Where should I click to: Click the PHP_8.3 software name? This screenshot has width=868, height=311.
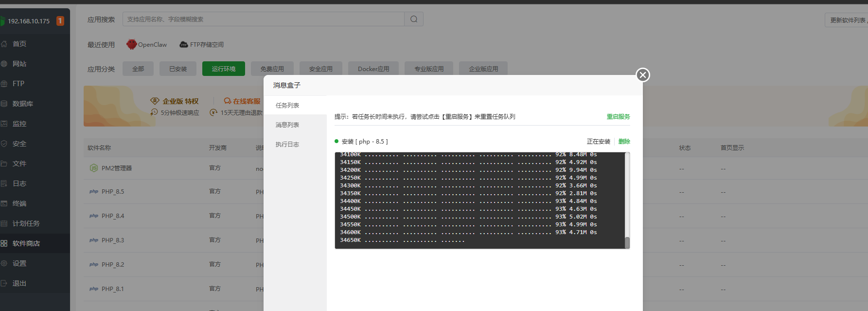coord(113,240)
